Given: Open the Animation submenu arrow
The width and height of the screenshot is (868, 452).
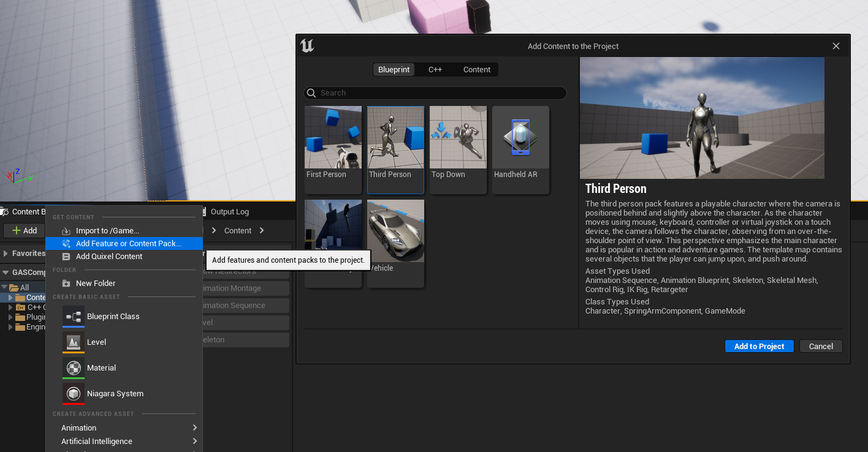Looking at the screenshot, I should [195, 428].
